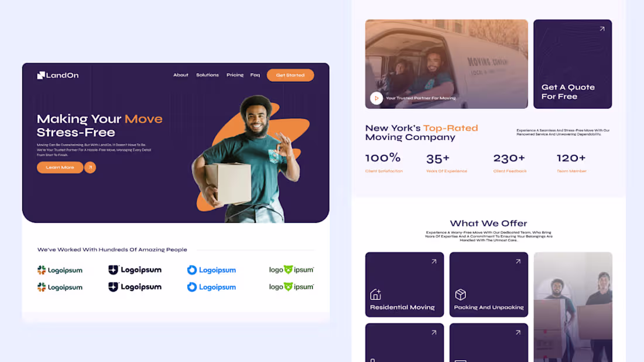
Task: Click the 100% Client Satisfaction stat
Action: tap(383, 163)
